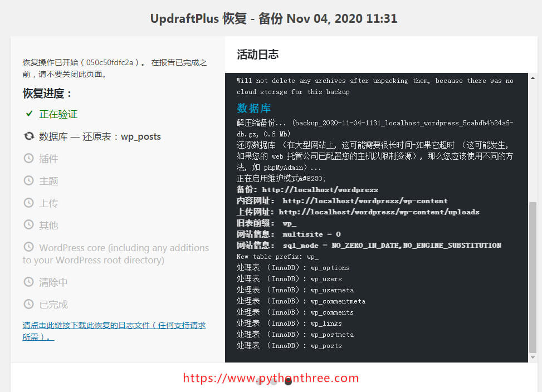Click the log line for wp_users

(289, 279)
